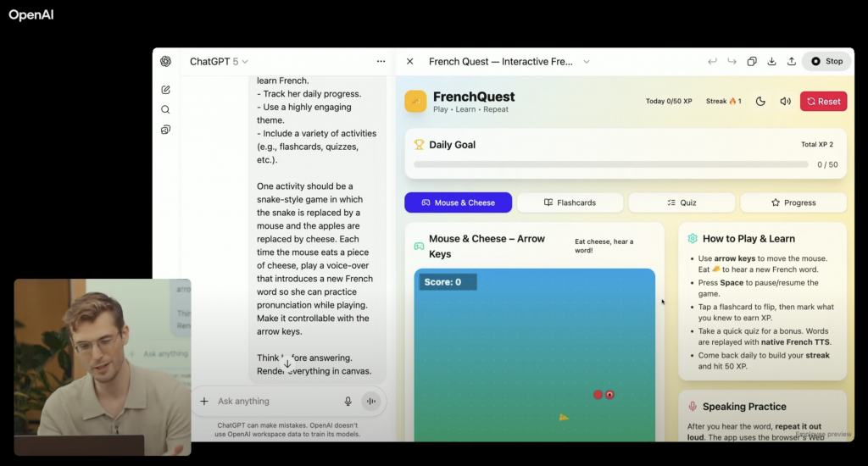Open the three-dot chat options menu
This screenshot has height=466, width=868.
(x=381, y=61)
